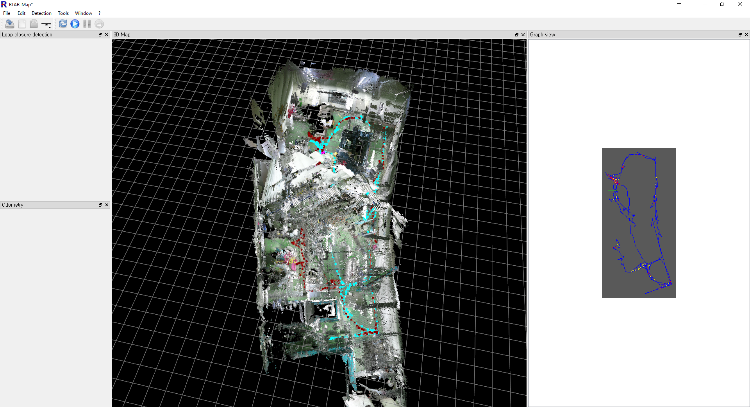Close the 3D Map panel

pyautogui.click(x=523, y=34)
